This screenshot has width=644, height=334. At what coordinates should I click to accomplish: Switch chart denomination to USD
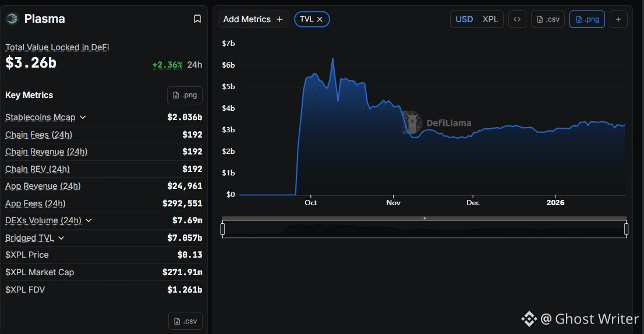pos(464,19)
